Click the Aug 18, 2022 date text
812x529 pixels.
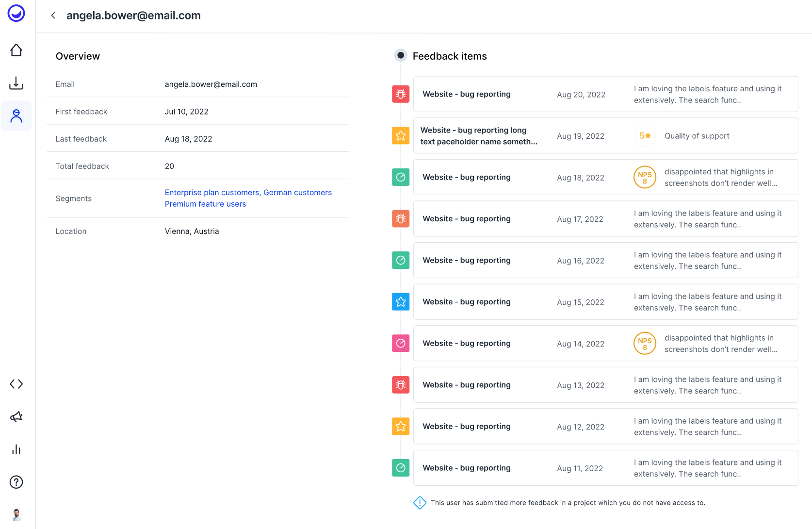[581, 178]
